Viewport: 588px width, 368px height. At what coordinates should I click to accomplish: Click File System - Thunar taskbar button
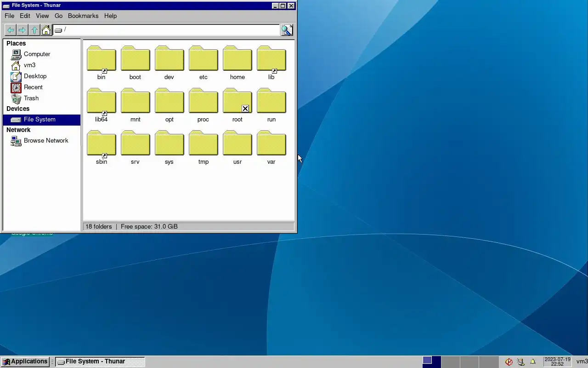tap(100, 362)
